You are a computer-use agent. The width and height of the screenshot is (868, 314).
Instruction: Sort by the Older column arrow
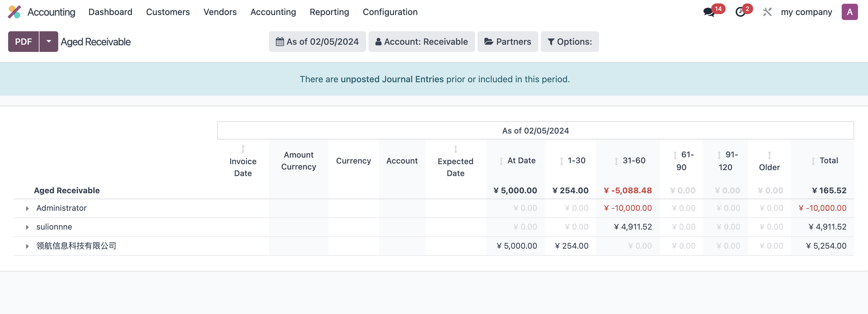tap(769, 155)
